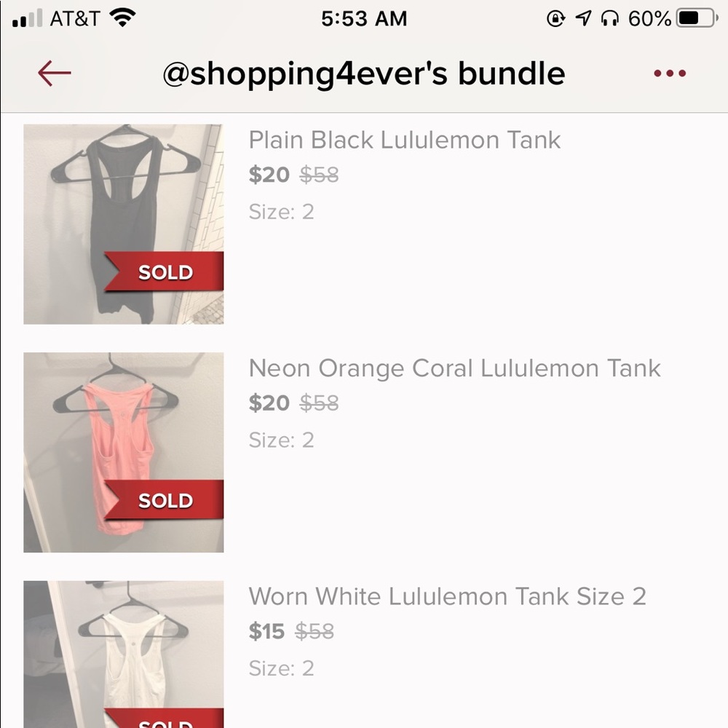This screenshot has width=728, height=728.
Task: Tap the crossed-out $58 original price
Action: point(317,175)
